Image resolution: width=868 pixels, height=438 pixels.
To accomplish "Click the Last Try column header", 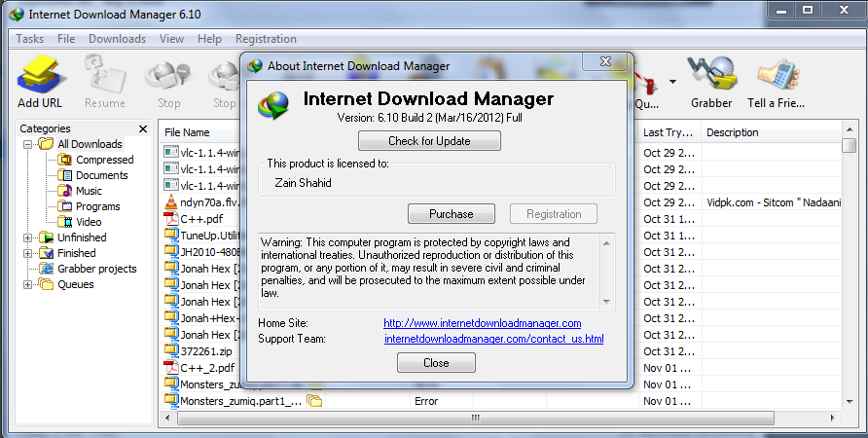I will pyautogui.click(x=668, y=132).
